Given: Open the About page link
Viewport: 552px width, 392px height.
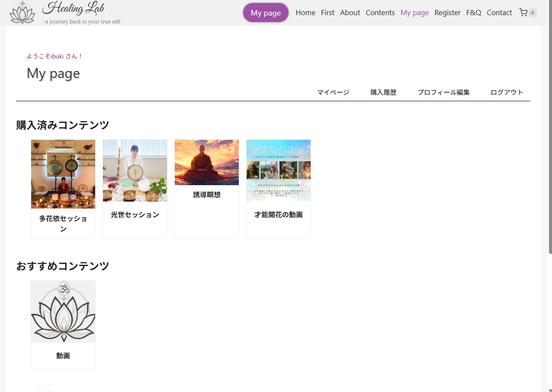Looking at the screenshot, I should point(350,13).
